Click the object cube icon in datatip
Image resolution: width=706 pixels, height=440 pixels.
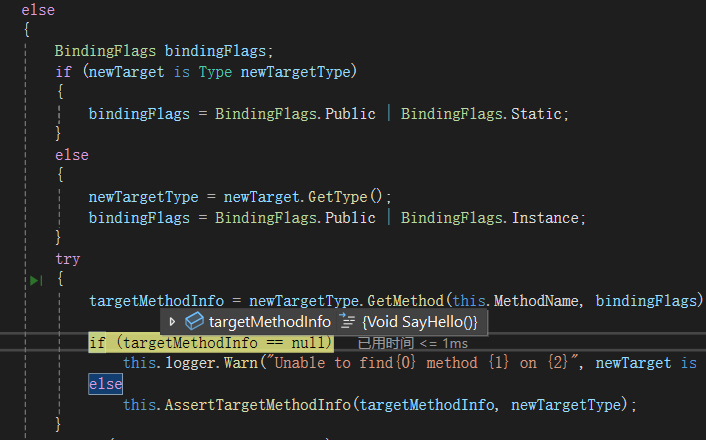coord(195,322)
